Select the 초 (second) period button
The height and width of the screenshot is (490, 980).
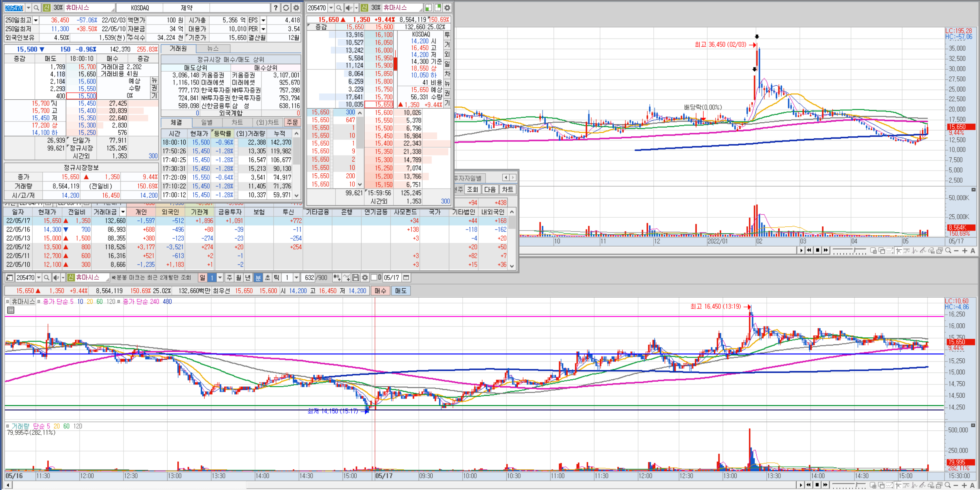[x=267, y=278]
